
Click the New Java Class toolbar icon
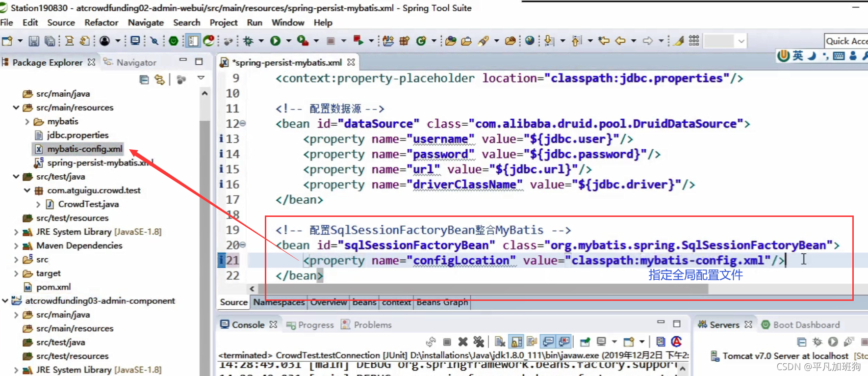[421, 41]
